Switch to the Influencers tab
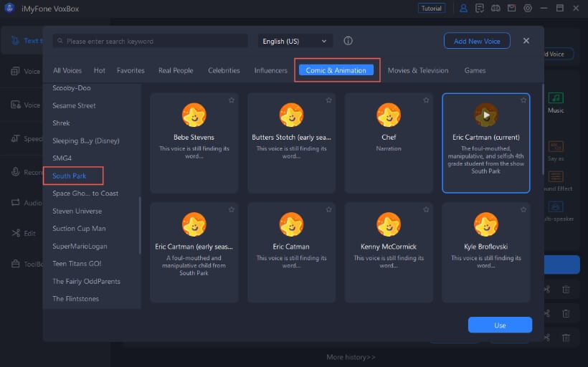 click(x=271, y=70)
